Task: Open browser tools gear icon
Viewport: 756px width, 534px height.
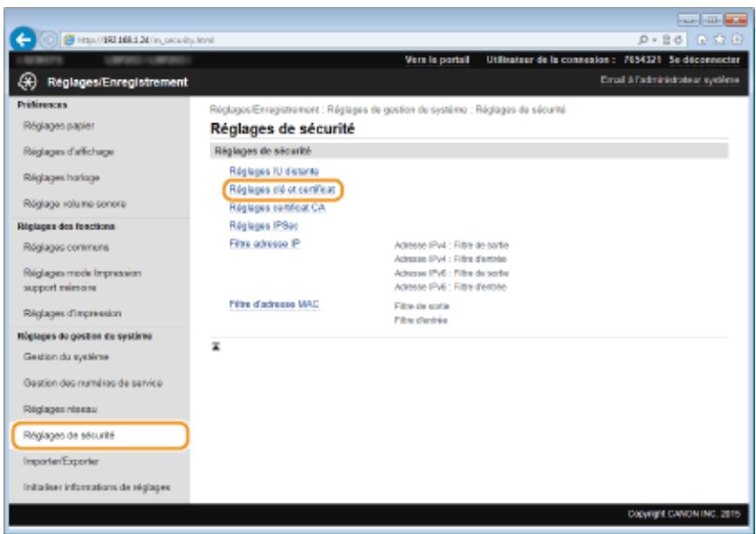Action: [x=736, y=41]
